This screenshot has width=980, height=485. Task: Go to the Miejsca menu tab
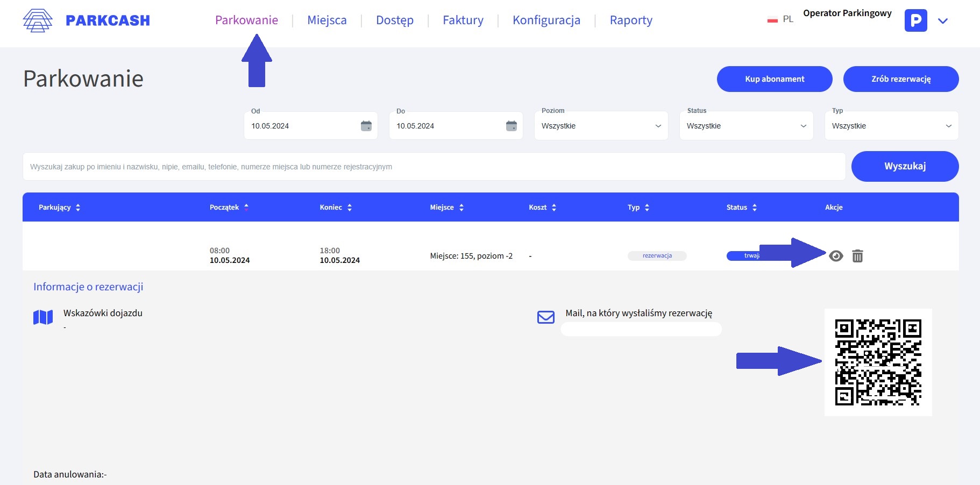click(x=327, y=20)
